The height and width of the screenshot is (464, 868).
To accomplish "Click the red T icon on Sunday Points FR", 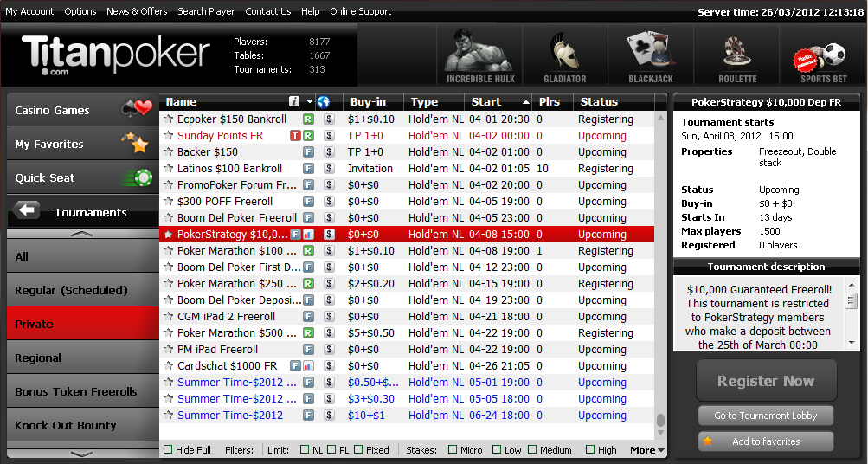I will [296, 135].
